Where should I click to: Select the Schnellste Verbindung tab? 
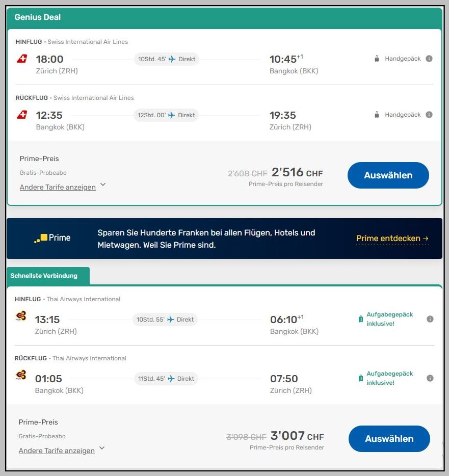coord(44,276)
